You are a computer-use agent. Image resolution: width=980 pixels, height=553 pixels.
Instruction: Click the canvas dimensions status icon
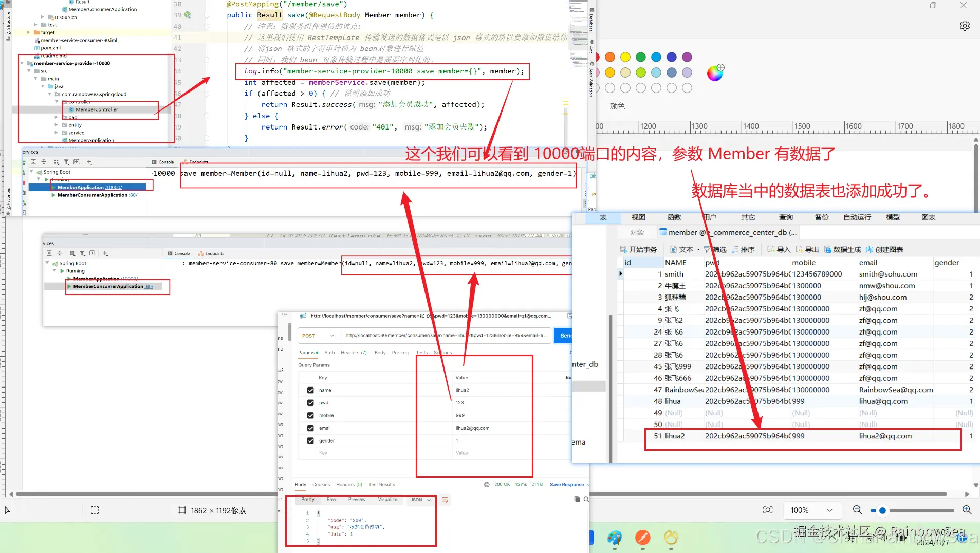pos(182,510)
